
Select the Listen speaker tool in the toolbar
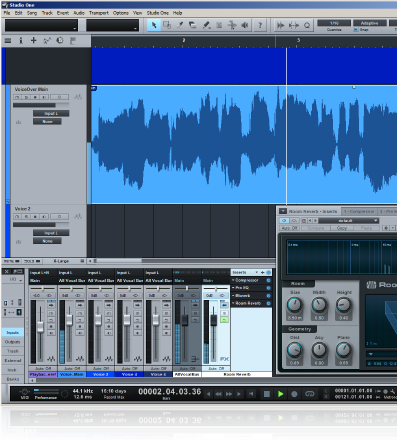click(245, 25)
